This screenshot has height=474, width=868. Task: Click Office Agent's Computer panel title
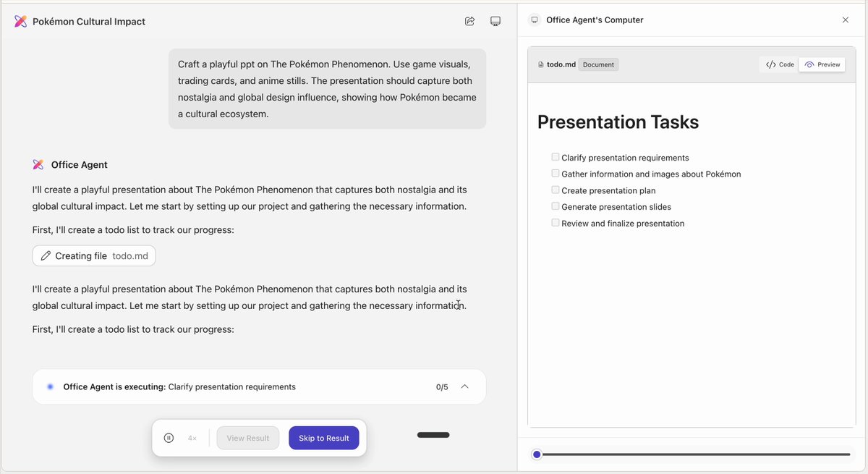tap(595, 20)
